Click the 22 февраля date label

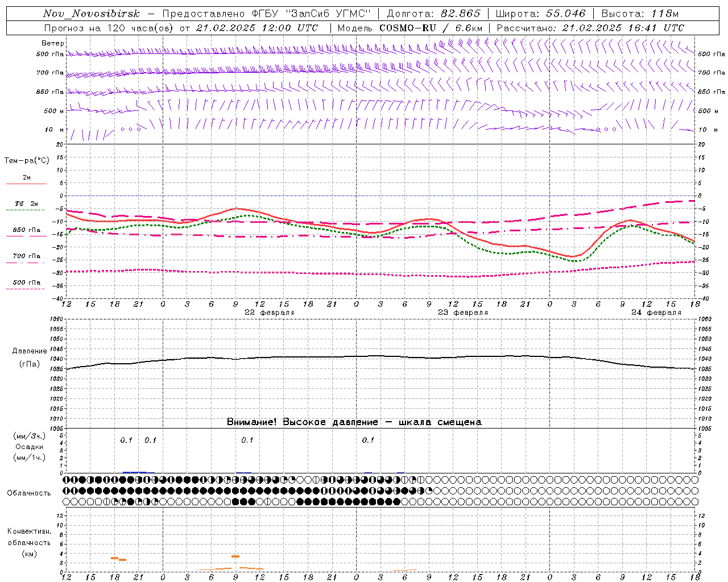click(270, 313)
